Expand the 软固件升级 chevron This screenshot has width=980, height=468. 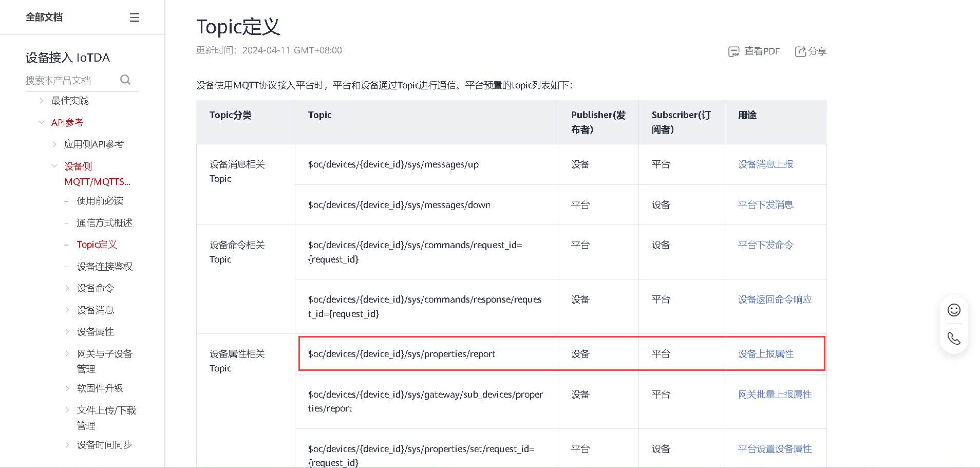(67, 388)
